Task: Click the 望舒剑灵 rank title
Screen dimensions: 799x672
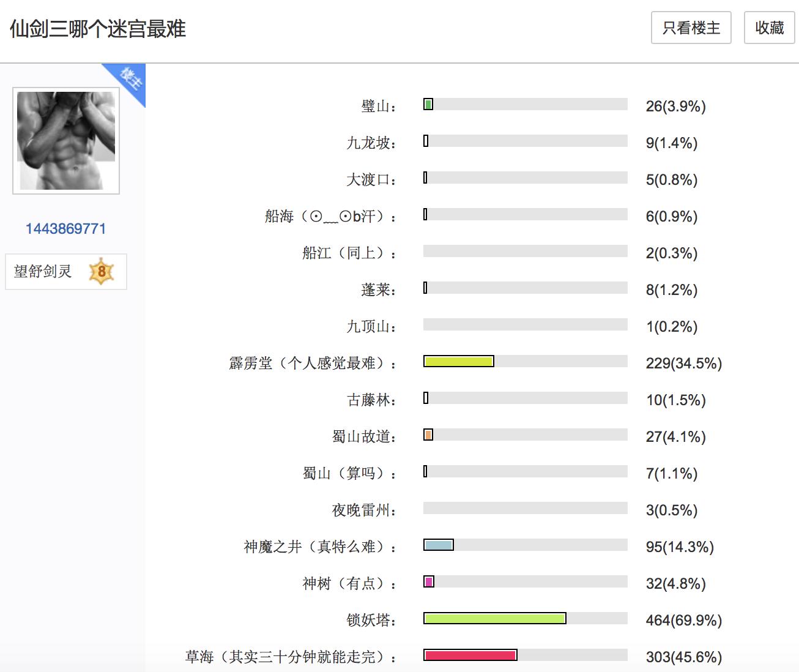Action: coord(43,271)
